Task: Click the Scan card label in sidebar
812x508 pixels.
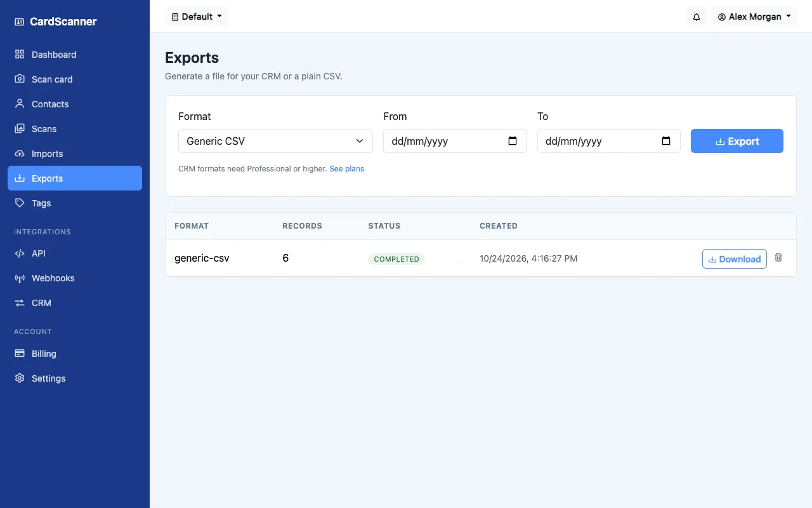Action: point(52,79)
